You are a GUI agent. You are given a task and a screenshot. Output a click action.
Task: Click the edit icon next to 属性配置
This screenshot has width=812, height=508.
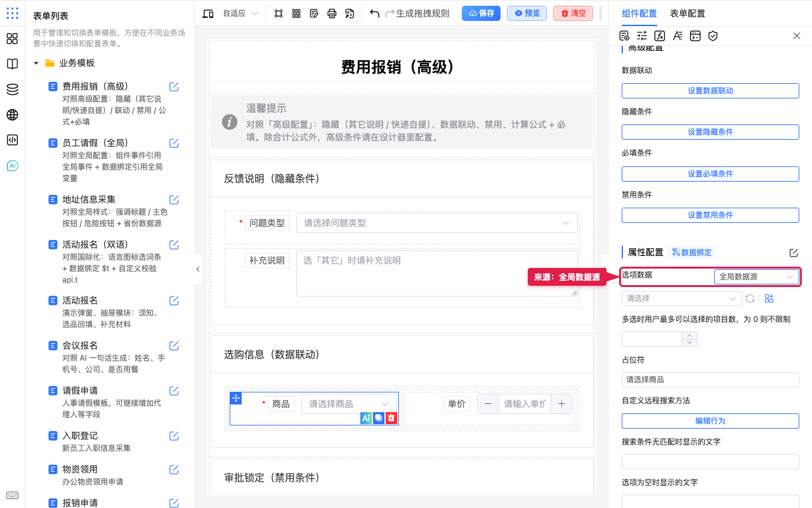(794, 253)
